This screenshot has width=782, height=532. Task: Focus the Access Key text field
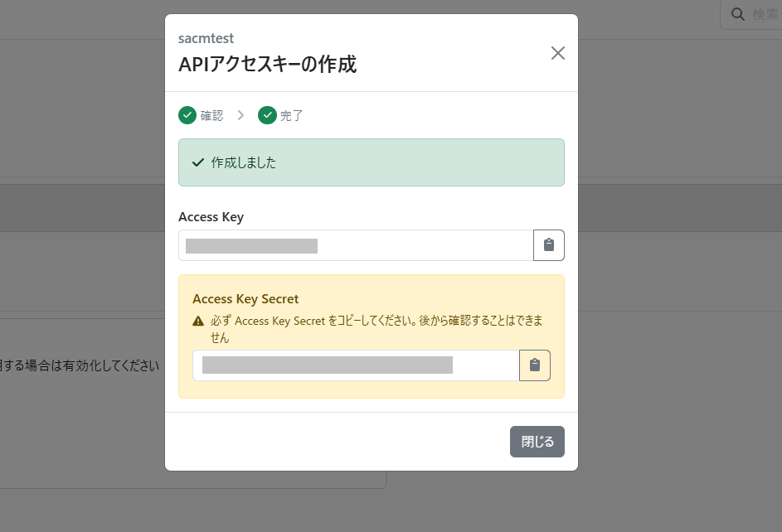pyautogui.click(x=355, y=245)
